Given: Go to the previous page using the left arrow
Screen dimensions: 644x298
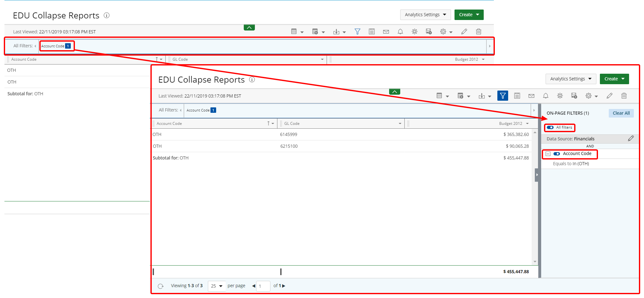Looking at the screenshot, I should click(x=254, y=286).
